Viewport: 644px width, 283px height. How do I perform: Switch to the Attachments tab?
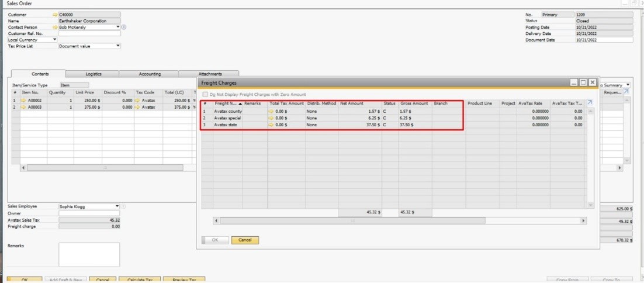click(x=210, y=74)
